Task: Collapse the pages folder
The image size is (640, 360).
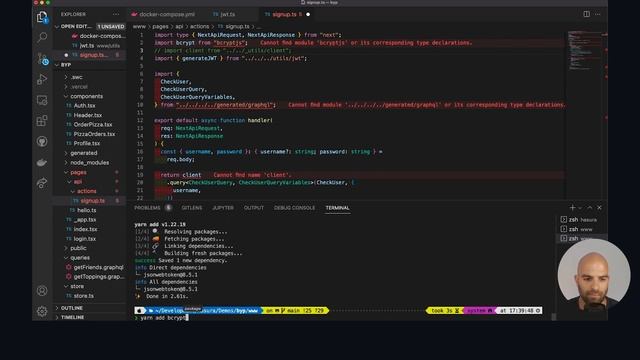Action: [89, 172]
